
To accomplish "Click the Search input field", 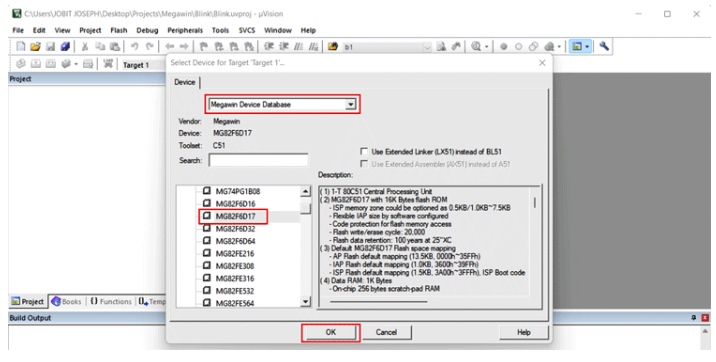I will click(258, 160).
